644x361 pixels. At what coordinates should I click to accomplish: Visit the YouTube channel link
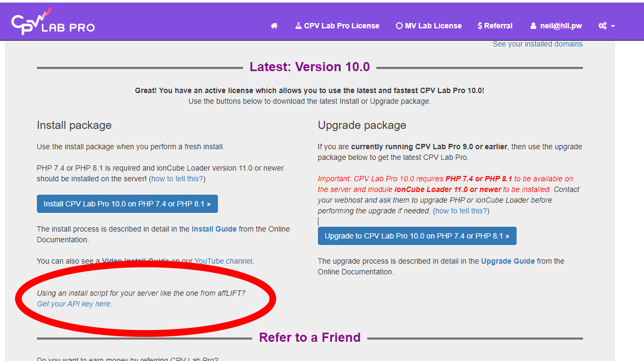coord(223,261)
